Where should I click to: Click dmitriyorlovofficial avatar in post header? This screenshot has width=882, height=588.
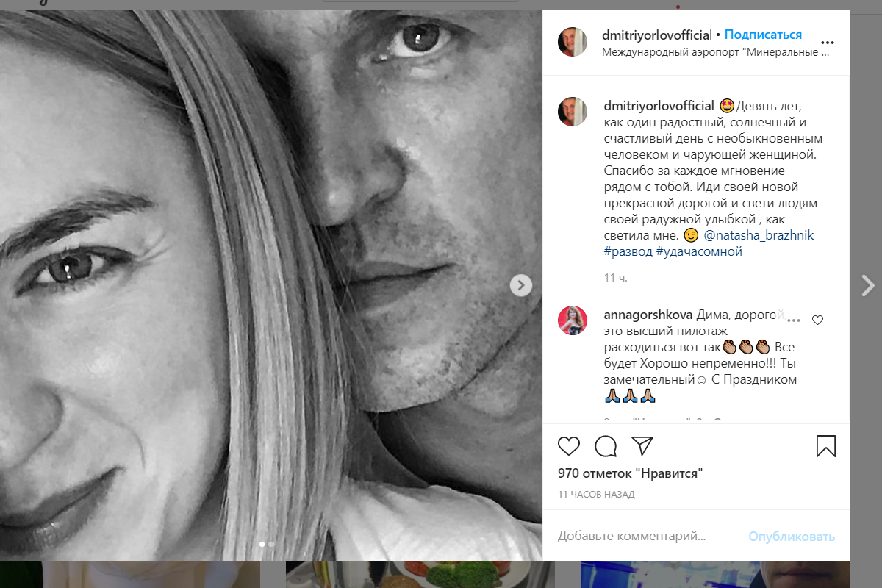pyautogui.click(x=573, y=42)
